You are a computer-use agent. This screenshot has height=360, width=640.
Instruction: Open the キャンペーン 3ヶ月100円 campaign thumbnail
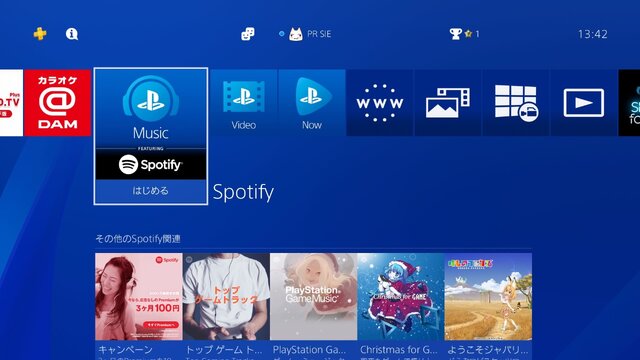[139, 297]
